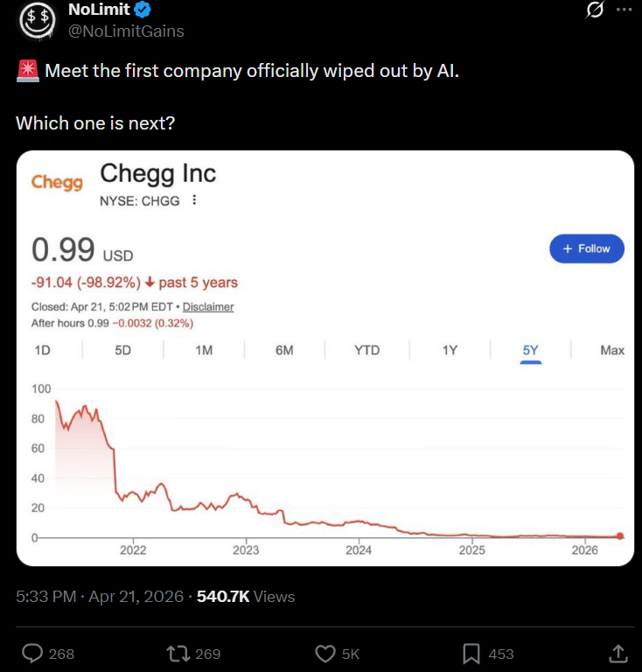642x672 pixels.
Task: Select the YTD chart range
Action: point(367,350)
